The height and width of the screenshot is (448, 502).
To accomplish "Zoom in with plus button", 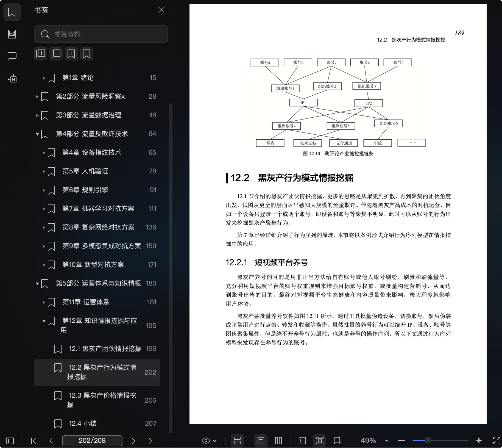I will pos(479,441).
